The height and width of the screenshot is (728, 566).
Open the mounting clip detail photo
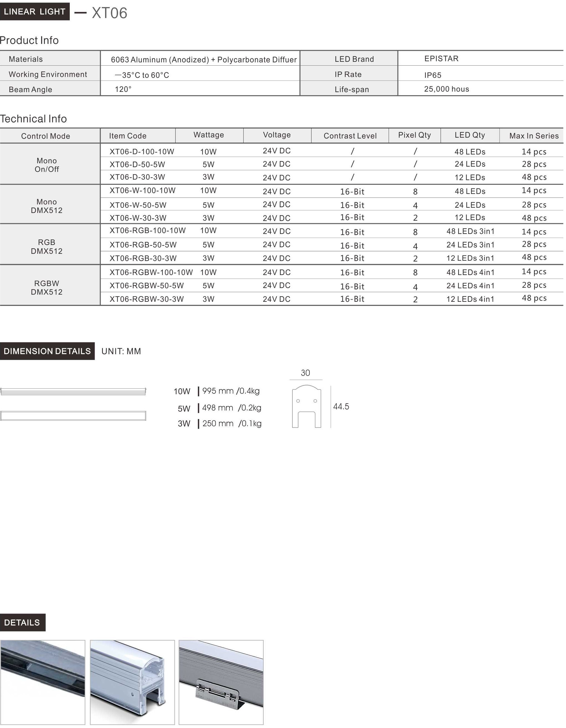221,682
